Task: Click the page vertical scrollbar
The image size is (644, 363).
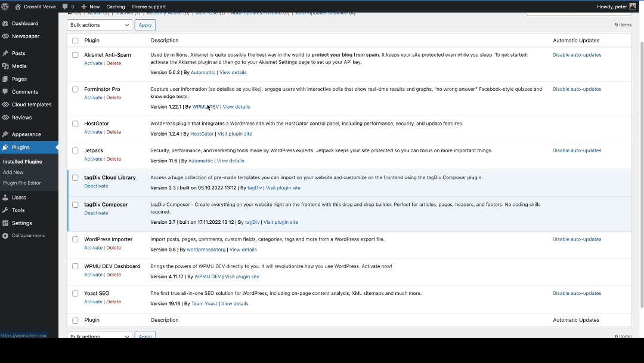Action: click(642, 175)
